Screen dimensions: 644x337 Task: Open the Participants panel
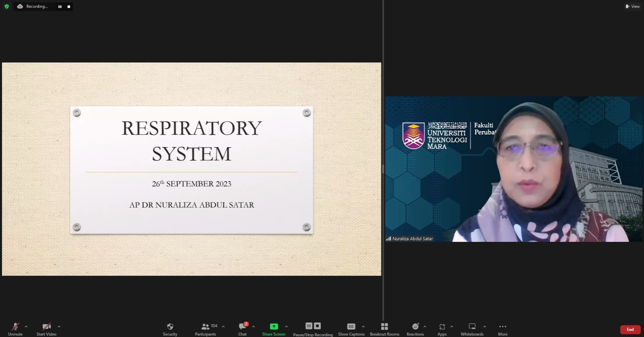pos(206,327)
